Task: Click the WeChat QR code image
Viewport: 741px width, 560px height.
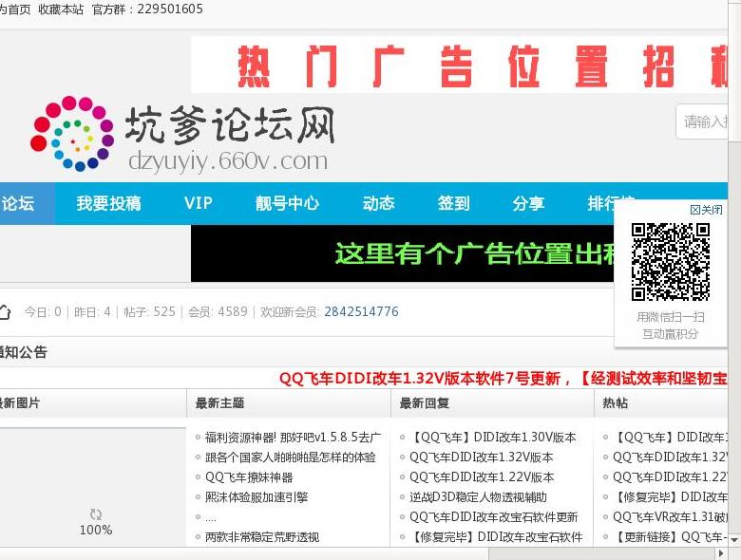Action: (671, 262)
